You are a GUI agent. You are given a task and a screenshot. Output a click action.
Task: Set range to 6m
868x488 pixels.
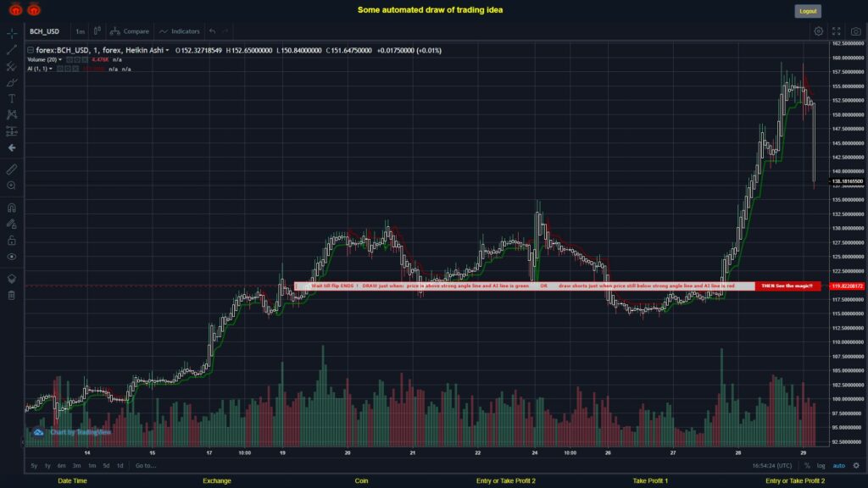tap(61, 465)
